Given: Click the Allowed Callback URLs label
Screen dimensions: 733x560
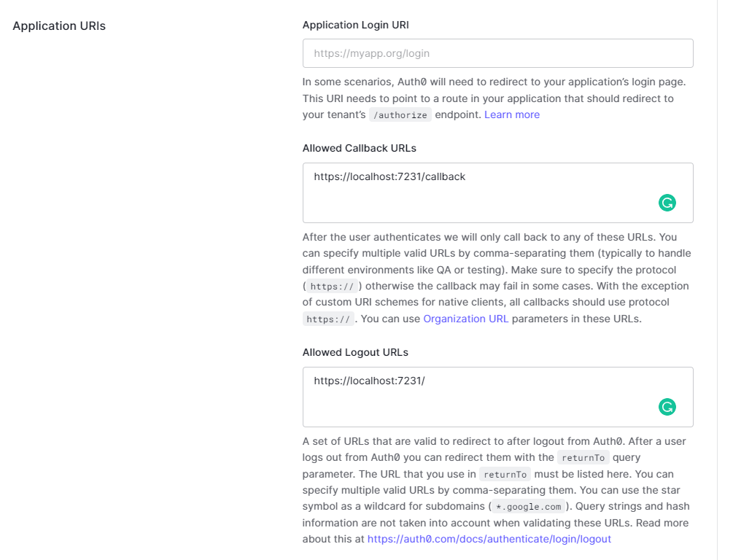Looking at the screenshot, I should (359, 148).
